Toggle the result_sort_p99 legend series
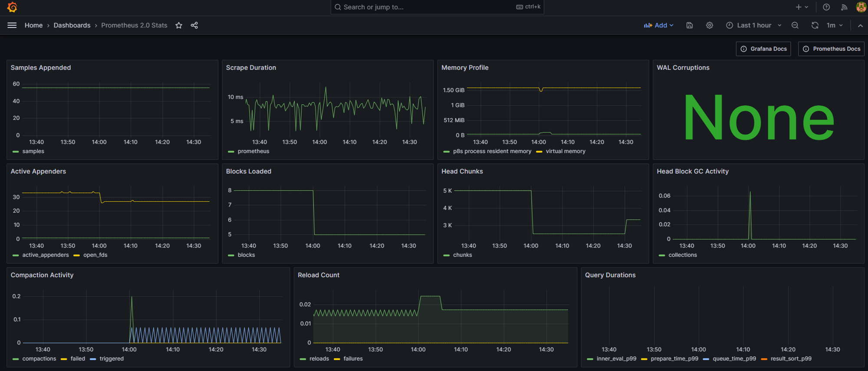Screen dimensions: 868x371 pyautogui.click(x=791, y=359)
